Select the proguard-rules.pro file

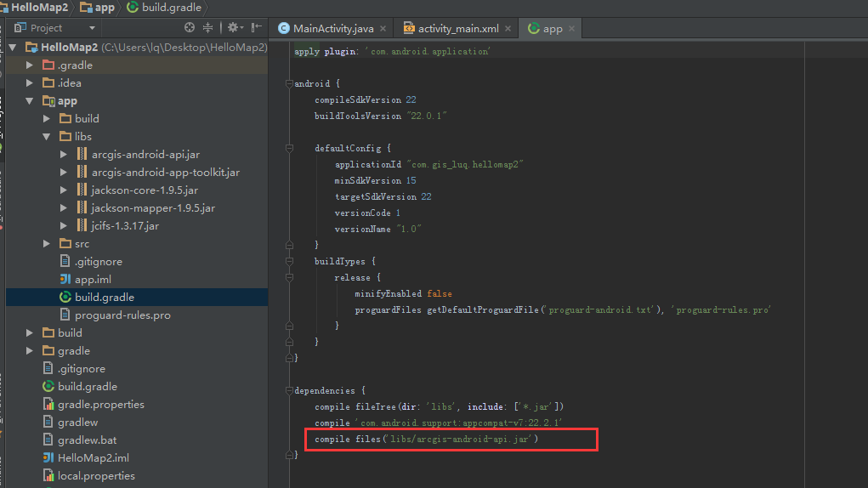122,315
